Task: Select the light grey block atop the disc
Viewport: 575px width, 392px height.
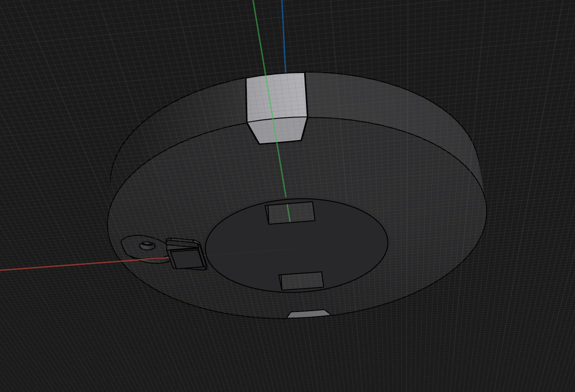Action: coord(276,107)
